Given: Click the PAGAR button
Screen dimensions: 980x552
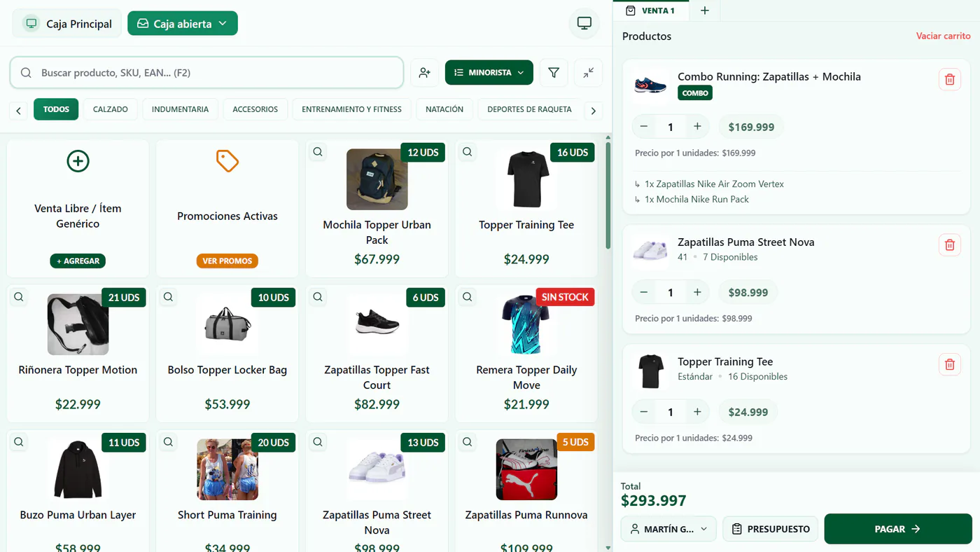Looking at the screenshot, I should (x=898, y=529).
